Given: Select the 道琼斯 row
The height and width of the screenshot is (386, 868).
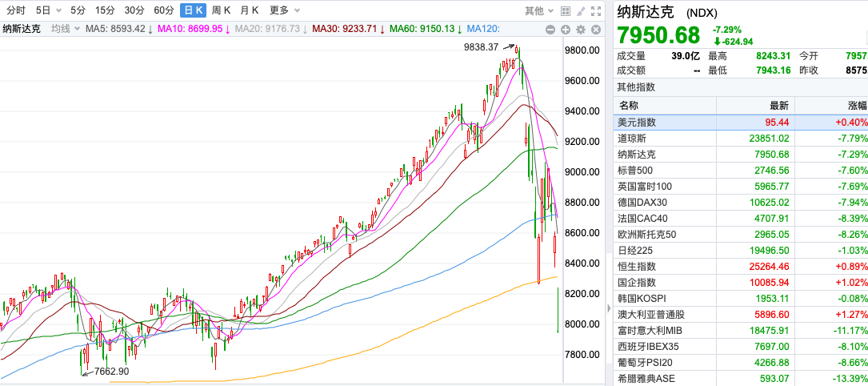Looking at the screenshot, I should (x=742, y=138).
